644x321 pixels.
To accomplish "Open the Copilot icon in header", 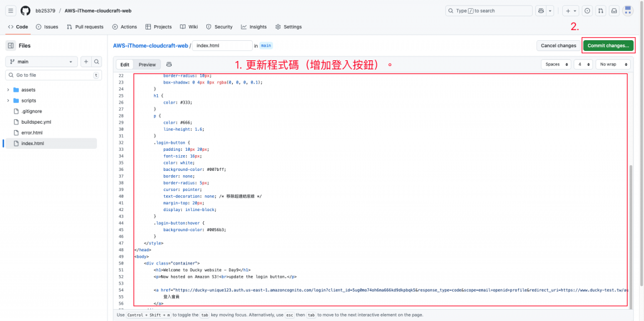I will coord(541,11).
